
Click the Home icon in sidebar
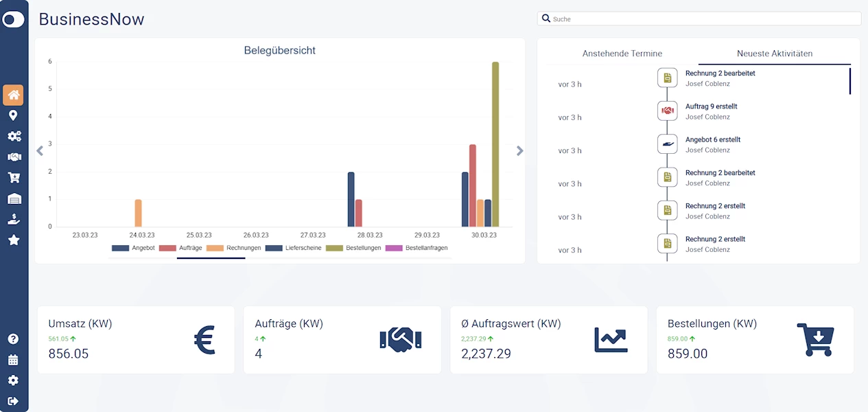13,95
